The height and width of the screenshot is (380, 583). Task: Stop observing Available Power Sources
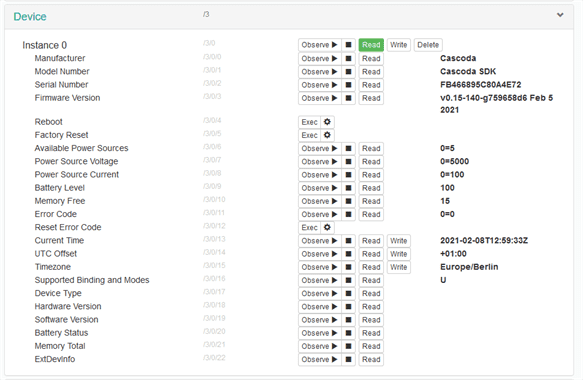coord(348,148)
